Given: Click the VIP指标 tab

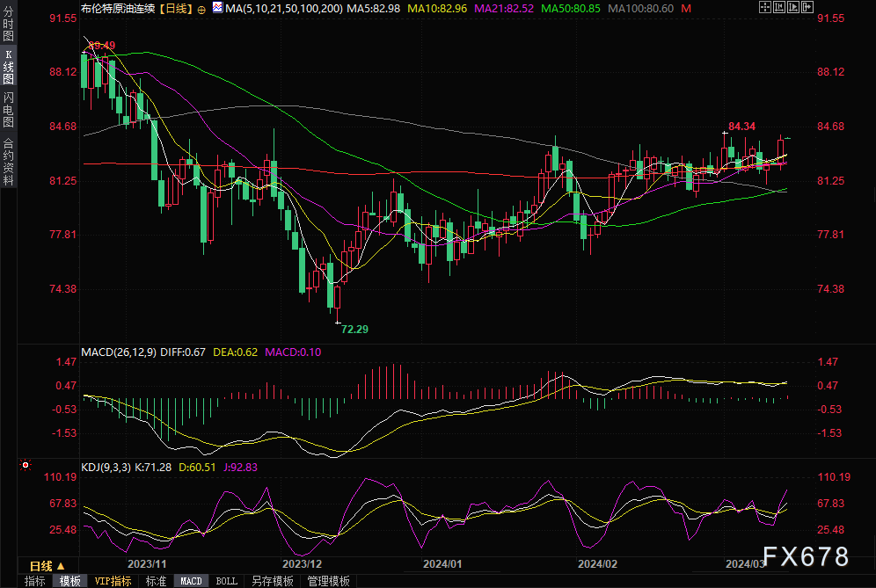Looking at the screenshot, I should tap(113, 581).
